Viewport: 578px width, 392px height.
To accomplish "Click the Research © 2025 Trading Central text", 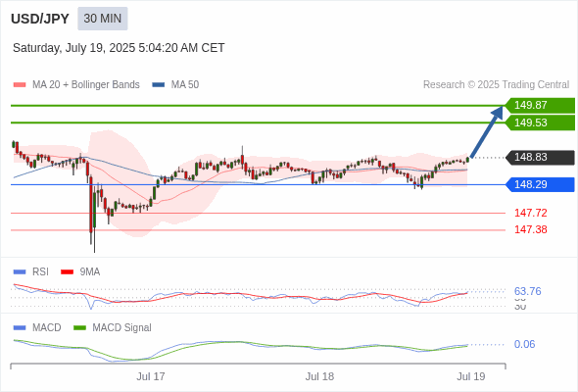I will coord(496,85).
